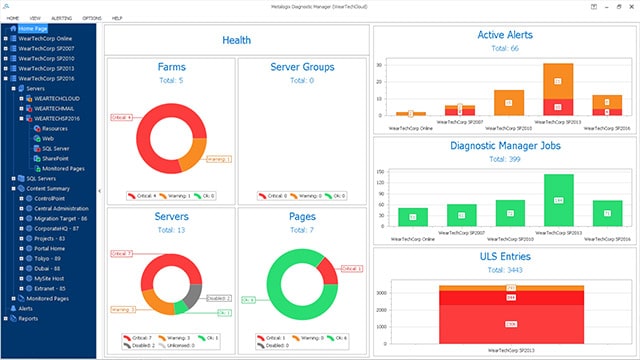
Task: Click the ControlPoint site globe icon
Action: [29, 198]
